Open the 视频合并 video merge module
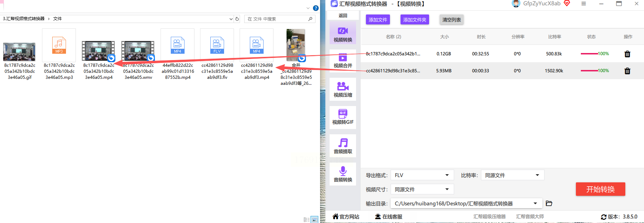Viewport: 644px width, 223px height. pos(343,60)
